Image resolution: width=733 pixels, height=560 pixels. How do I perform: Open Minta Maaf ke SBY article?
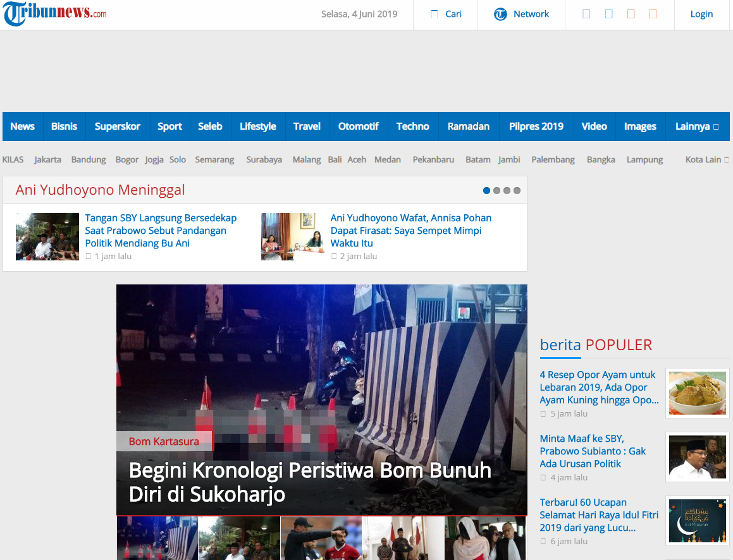[x=593, y=451]
